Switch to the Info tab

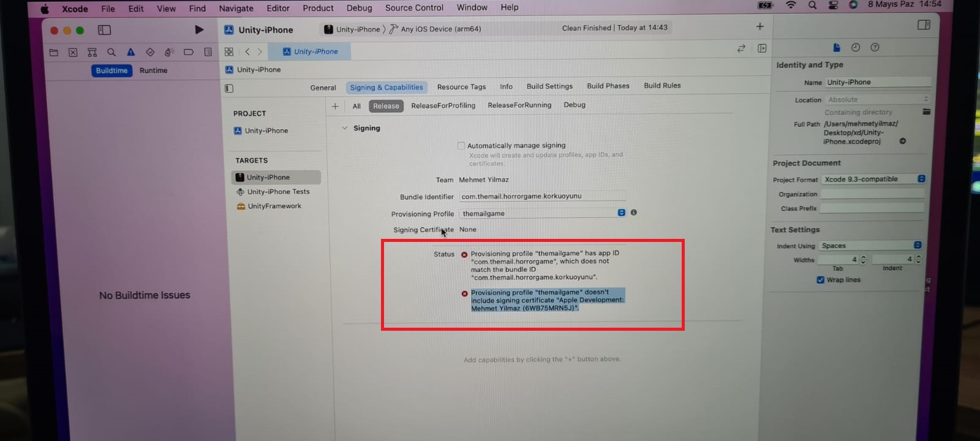(506, 86)
